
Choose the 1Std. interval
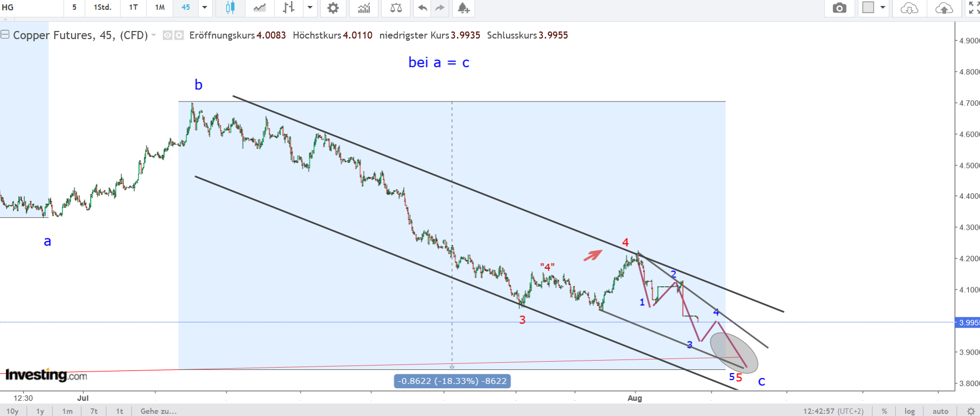[x=103, y=8]
